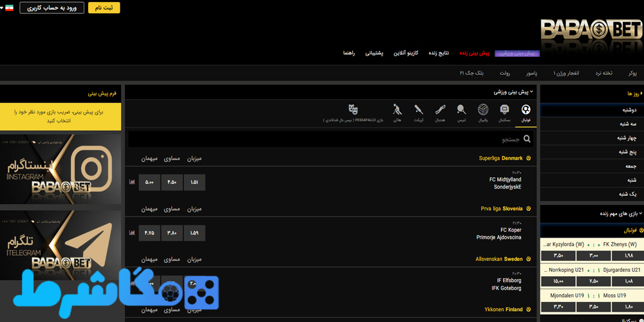
Task: Click the ورود به حساب کاربری login button
Action: point(52,8)
